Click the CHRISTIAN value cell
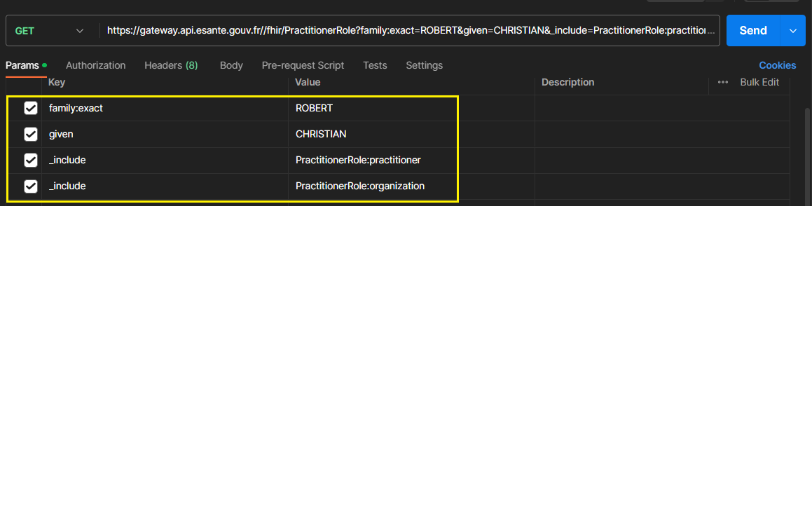The image size is (812, 530). tap(410, 134)
